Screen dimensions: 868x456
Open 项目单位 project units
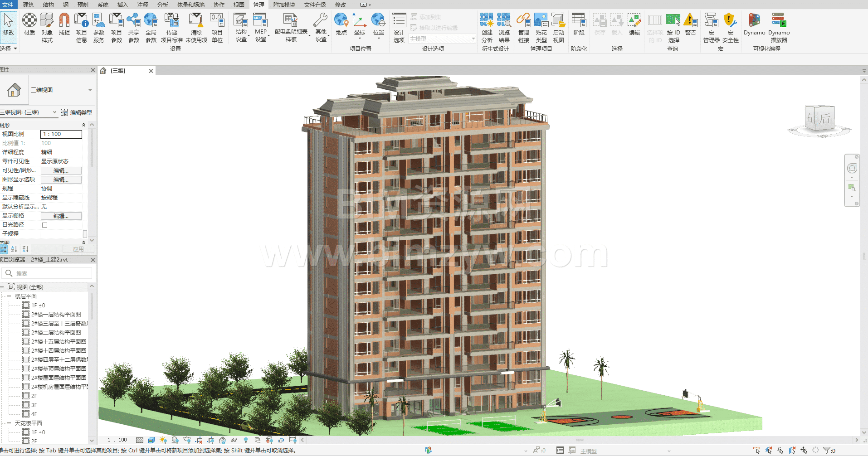217,28
